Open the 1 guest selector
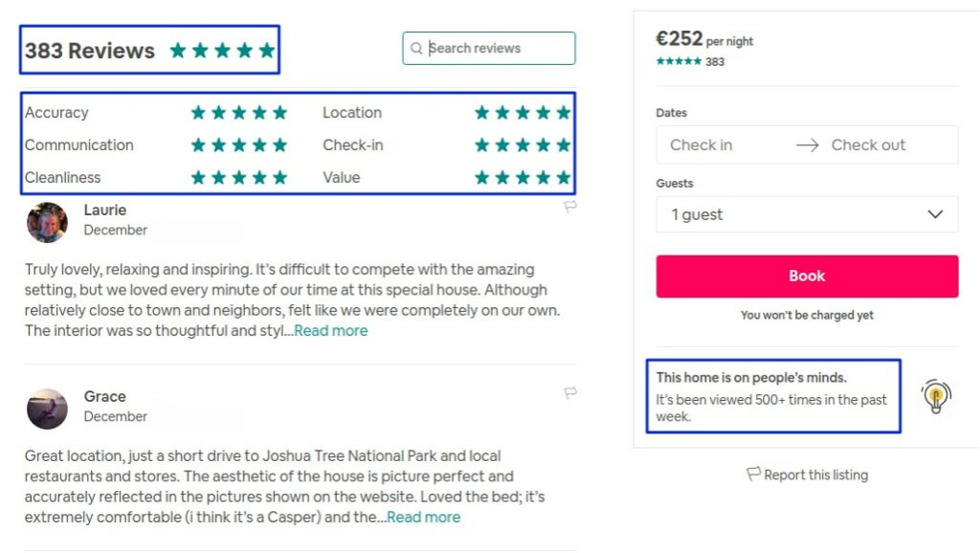The height and width of the screenshot is (553, 980). 807,214
